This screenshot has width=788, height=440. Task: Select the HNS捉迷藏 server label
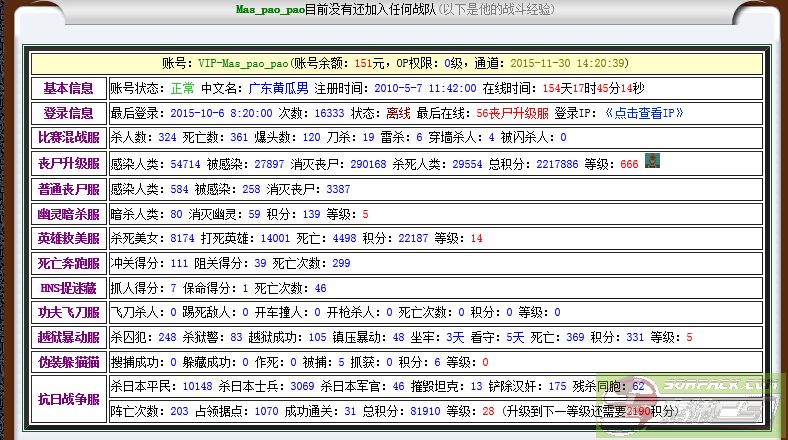(x=68, y=288)
